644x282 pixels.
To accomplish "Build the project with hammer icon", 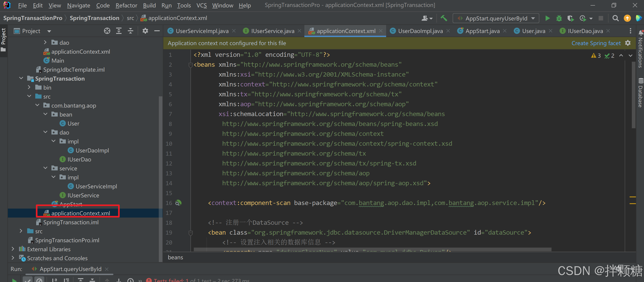I will (x=444, y=18).
